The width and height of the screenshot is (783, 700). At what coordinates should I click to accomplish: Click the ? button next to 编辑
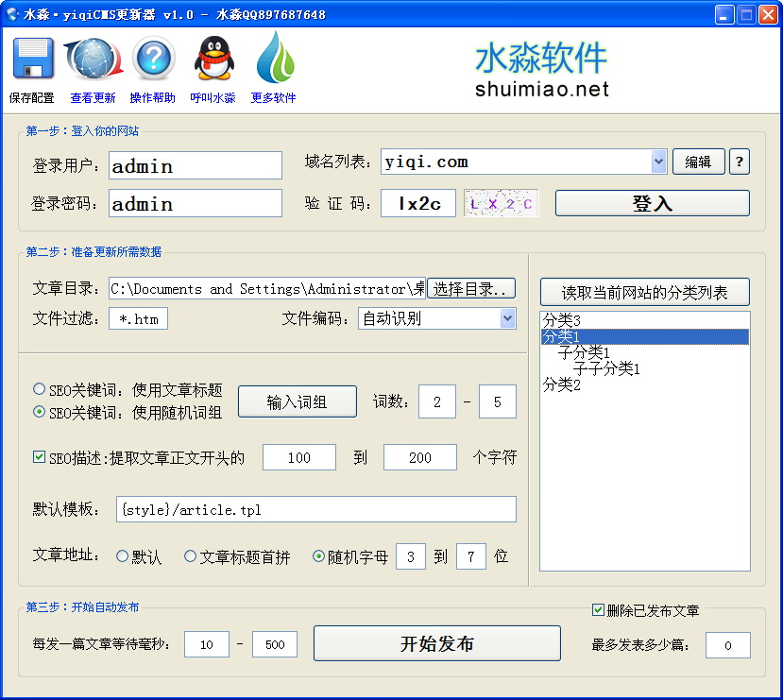(740, 162)
